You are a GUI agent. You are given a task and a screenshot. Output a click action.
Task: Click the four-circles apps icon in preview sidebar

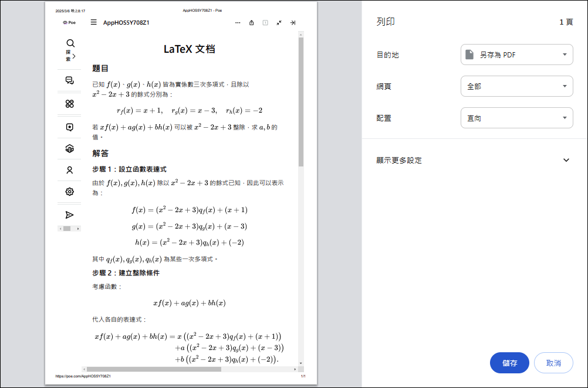coord(69,104)
